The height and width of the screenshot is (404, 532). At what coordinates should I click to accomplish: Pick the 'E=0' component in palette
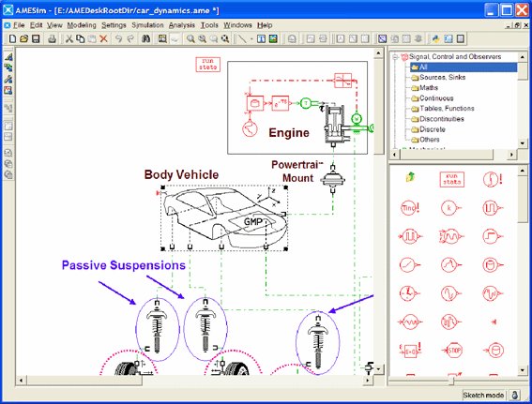coord(410,351)
